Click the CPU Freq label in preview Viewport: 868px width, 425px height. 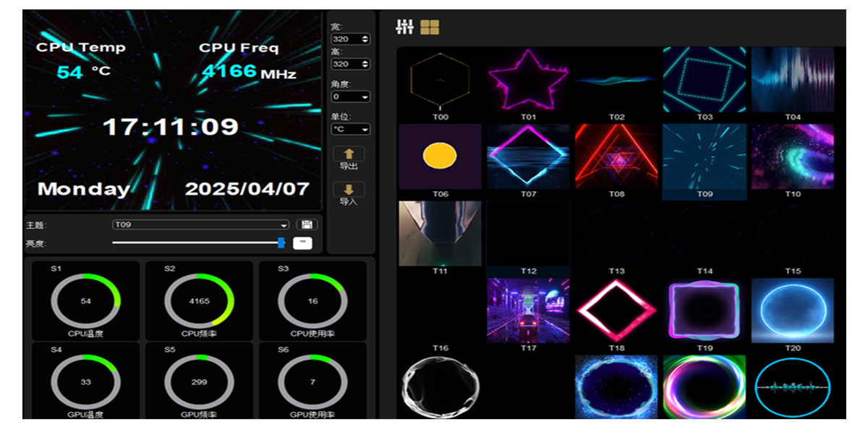[239, 48]
